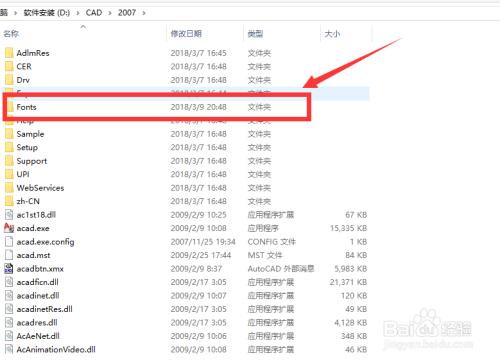Click the acadinet.dll file icon
Image resolution: width=500 pixels, height=362 pixels.
coord(9,296)
